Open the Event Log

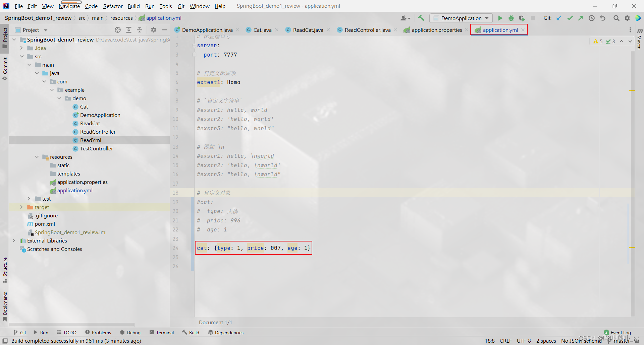(x=617, y=333)
